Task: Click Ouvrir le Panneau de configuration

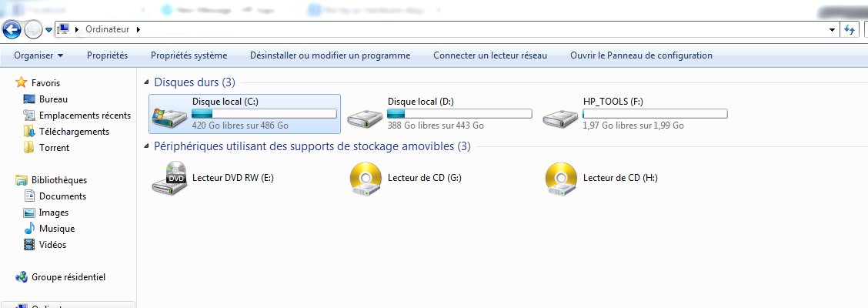Action: 641,55
